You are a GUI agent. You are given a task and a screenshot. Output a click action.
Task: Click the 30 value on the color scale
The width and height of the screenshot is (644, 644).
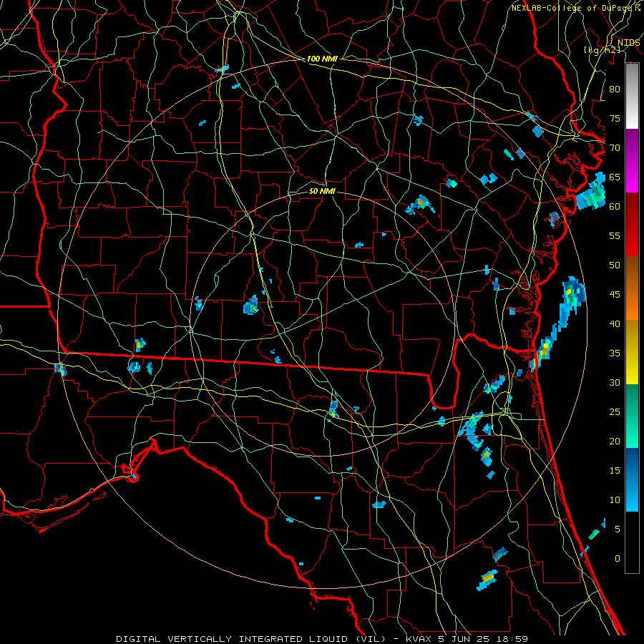click(615, 382)
